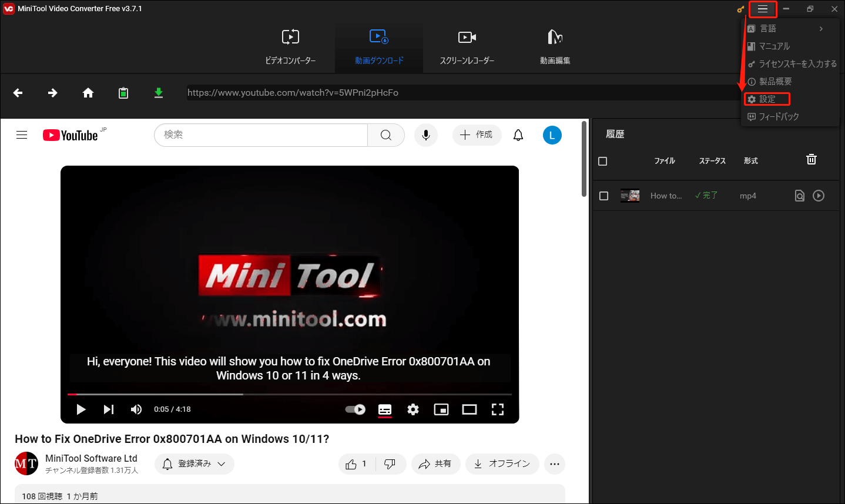Click the MT channel avatar
Image resolution: width=845 pixels, height=504 pixels.
(26, 463)
